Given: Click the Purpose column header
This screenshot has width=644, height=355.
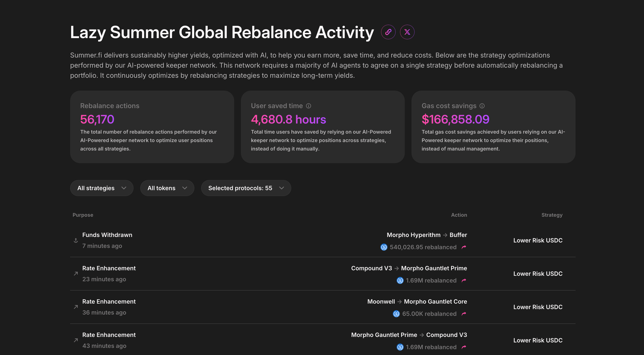Looking at the screenshot, I should [x=83, y=215].
